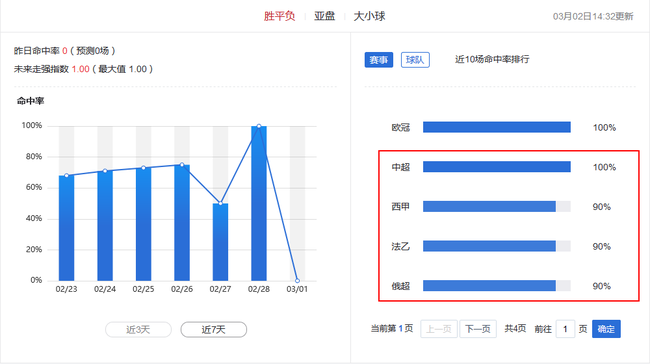The width and height of the screenshot is (650, 364).
Task: Click the 80% y-axis label
Action: pyautogui.click(x=34, y=157)
